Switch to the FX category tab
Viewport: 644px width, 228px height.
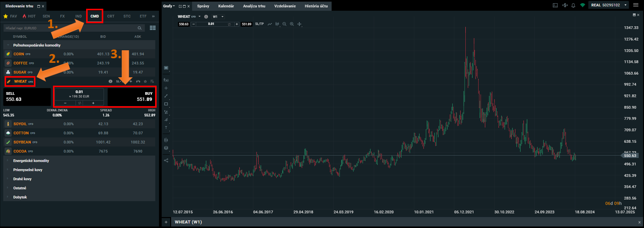62,16
